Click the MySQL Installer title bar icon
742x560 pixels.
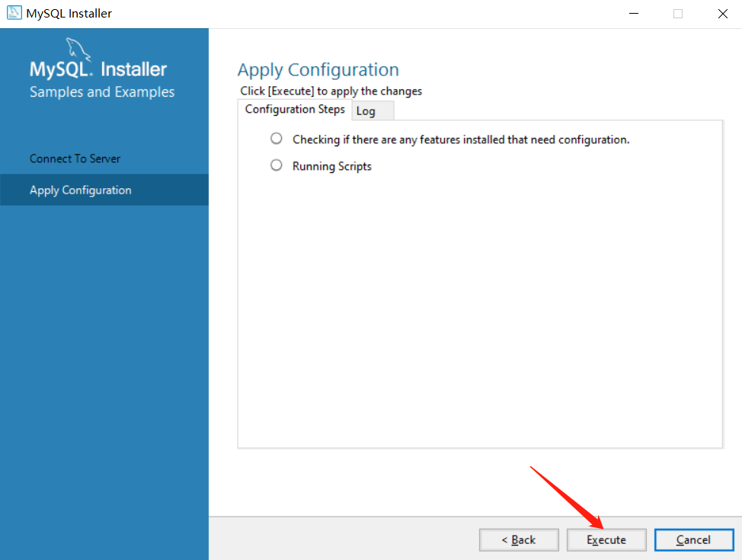click(x=14, y=13)
